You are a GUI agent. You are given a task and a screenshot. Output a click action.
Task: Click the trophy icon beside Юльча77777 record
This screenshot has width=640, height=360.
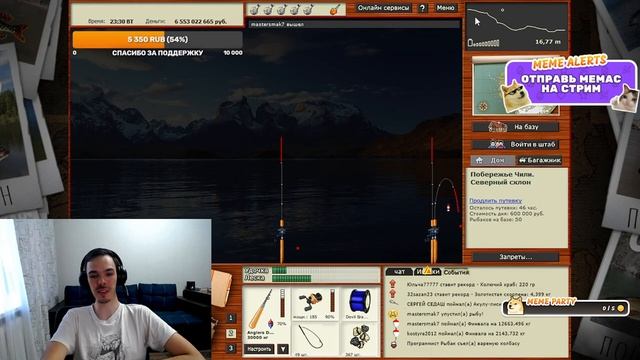[393, 284]
